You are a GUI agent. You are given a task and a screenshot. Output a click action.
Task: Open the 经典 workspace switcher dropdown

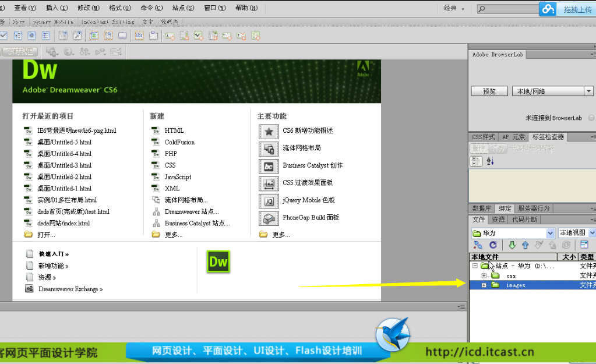pyautogui.click(x=454, y=8)
